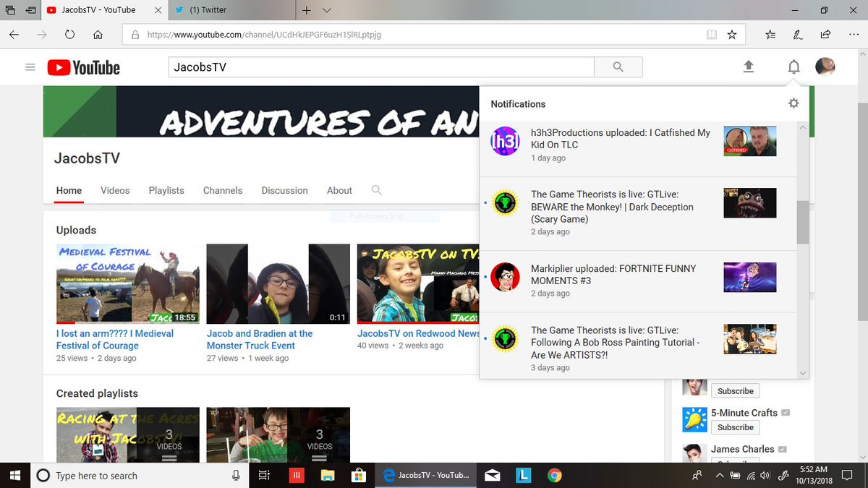868x488 pixels.
Task: Open Bob Ross Painting Tutorial notification
Action: tap(638, 346)
